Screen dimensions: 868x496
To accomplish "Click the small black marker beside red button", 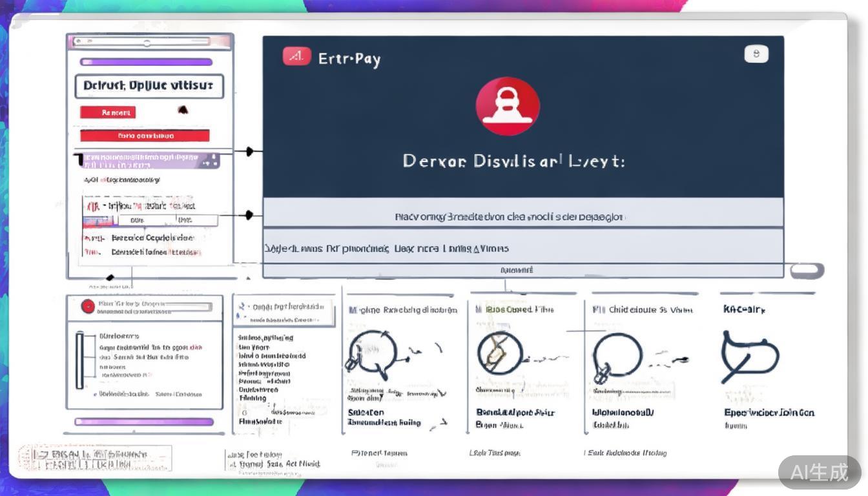I will (x=183, y=110).
